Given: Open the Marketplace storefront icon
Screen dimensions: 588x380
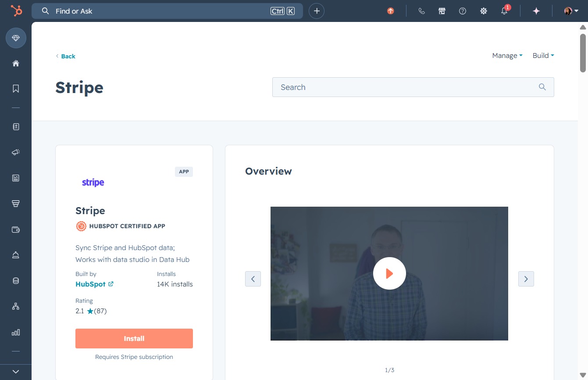Looking at the screenshot, I should pos(442,11).
